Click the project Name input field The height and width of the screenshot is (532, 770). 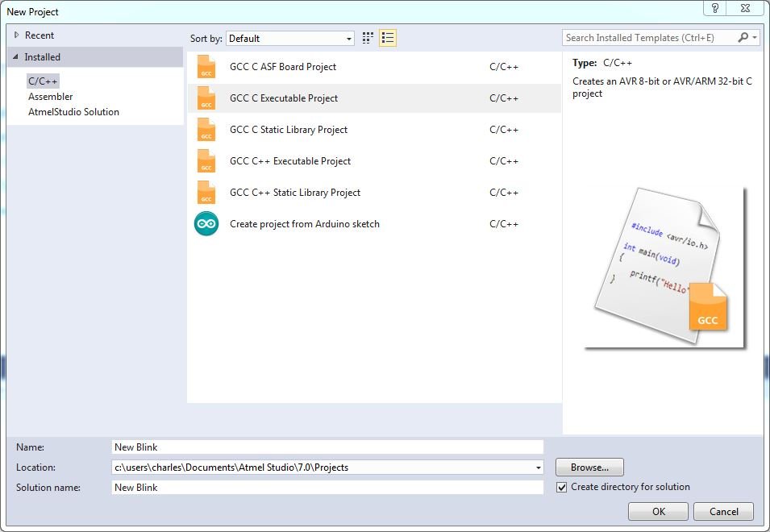327,447
